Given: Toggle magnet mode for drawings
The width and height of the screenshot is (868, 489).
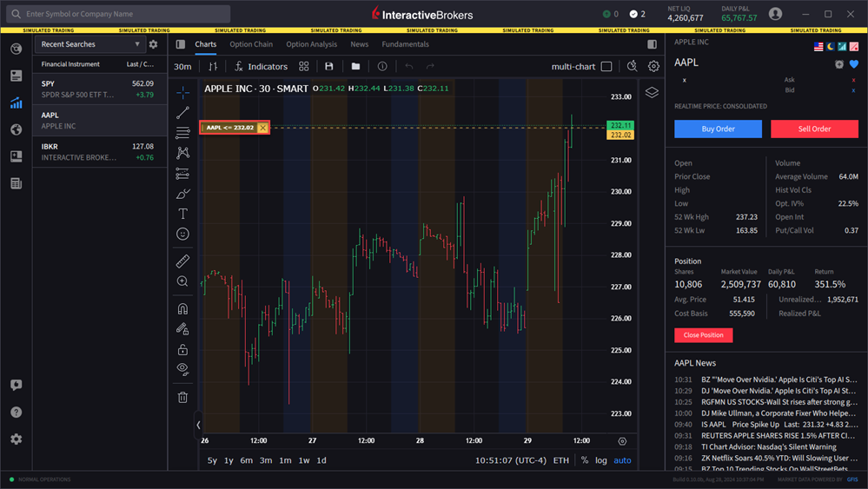Looking at the screenshot, I should [182, 308].
